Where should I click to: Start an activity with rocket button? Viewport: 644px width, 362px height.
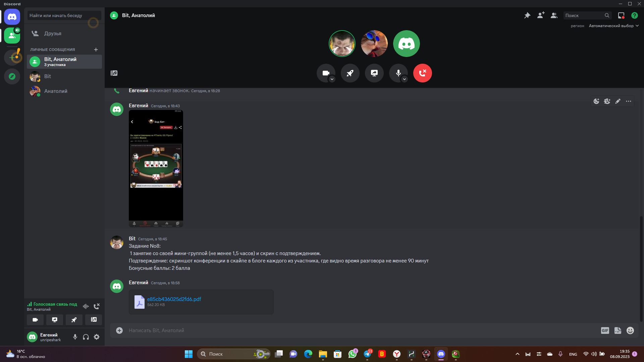pos(350,73)
